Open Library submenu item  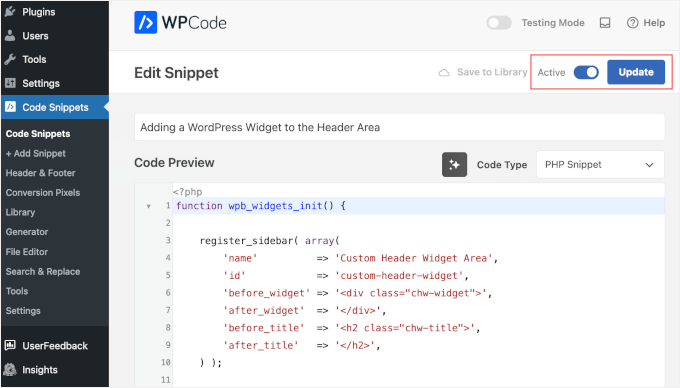pyautogui.click(x=20, y=212)
